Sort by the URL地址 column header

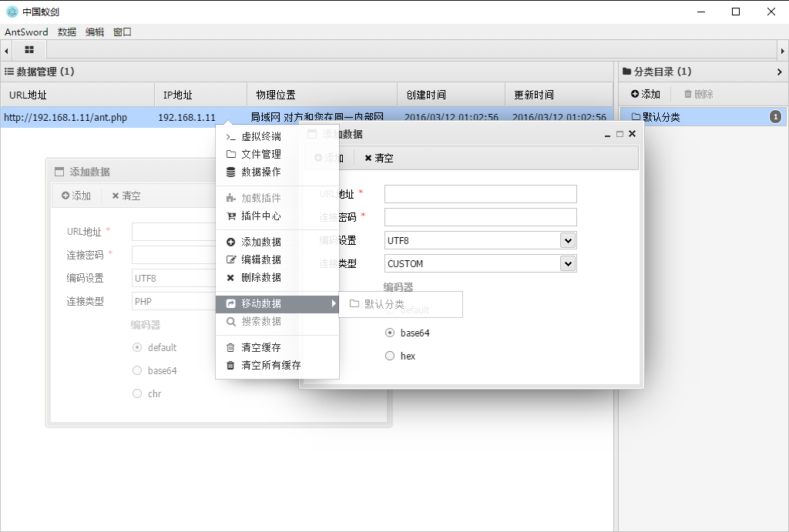pos(78,95)
